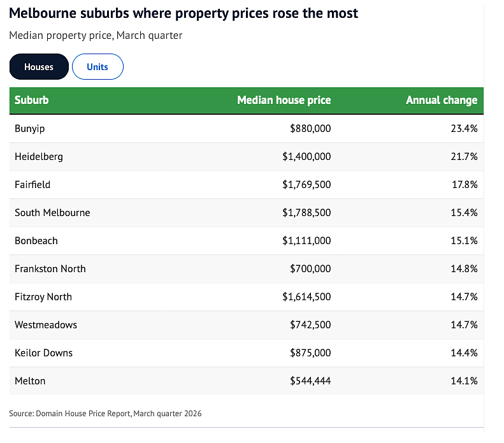The width and height of the screenshot is (504, 443).
Task: Click the Keilor Downs suburb name
Action: tap(44, 353)
